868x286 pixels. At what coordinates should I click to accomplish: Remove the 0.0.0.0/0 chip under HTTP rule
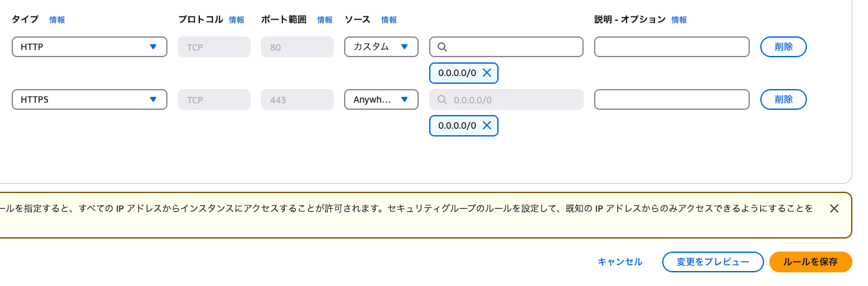[x=486, y=73]
